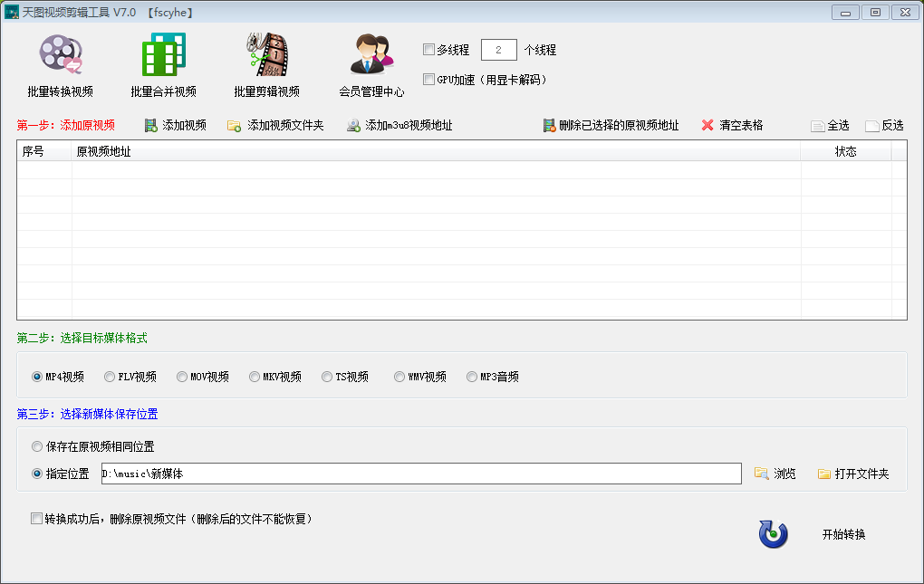
Task: Open the 批量剪辑视频 filmstrip icon
Action: coord(267,54)
